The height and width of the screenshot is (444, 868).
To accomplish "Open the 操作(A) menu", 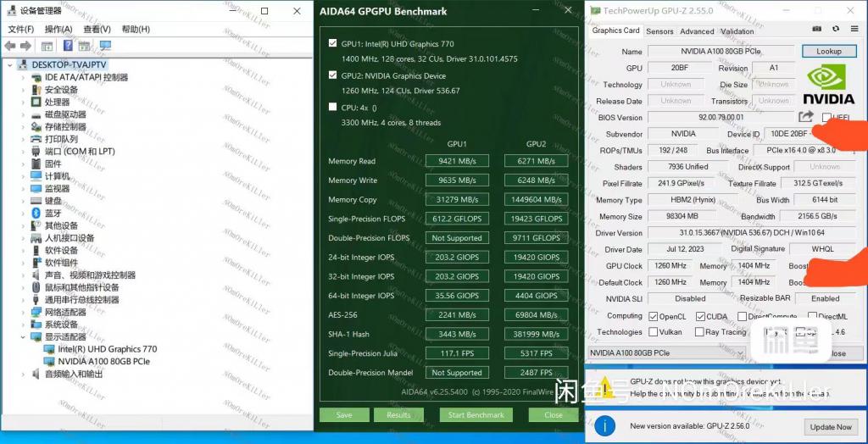I will (x=58, y=29).
